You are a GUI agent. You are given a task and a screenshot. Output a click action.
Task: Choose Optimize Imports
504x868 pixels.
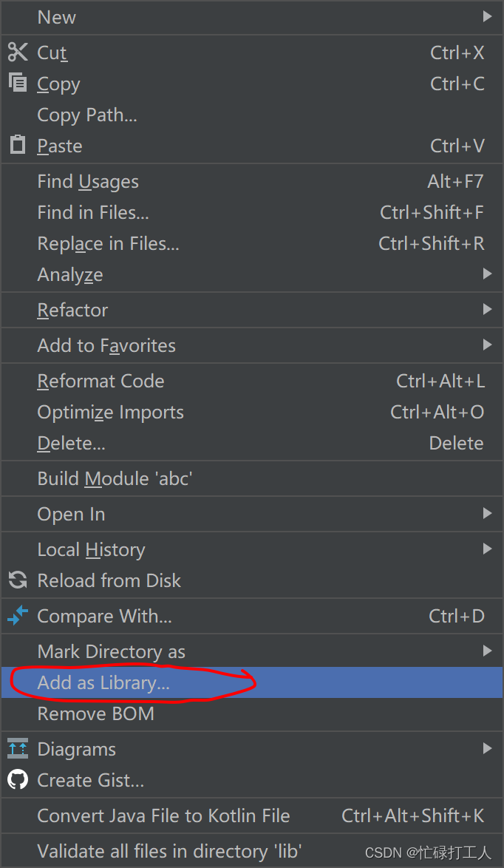click(110, 412)
